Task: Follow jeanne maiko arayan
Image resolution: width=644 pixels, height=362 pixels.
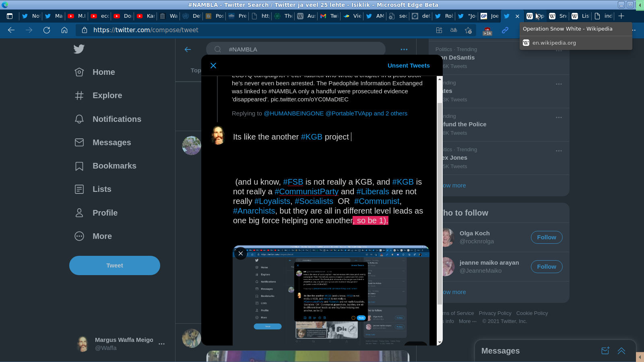Action: (x=547, y=267)
